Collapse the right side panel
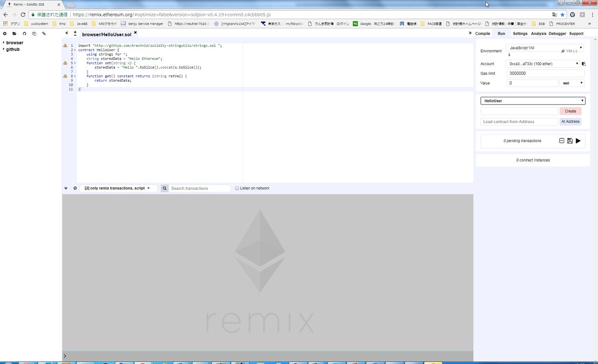598x364 pixels. [x=470, y=33]
